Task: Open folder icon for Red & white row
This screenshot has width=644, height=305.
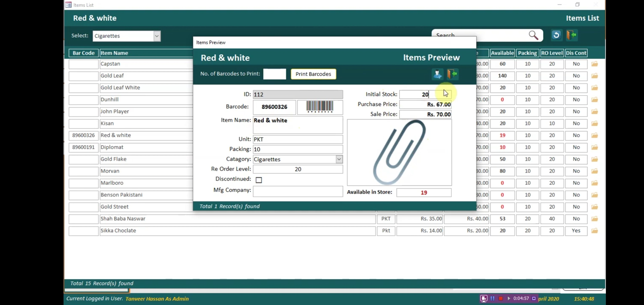Action: (x=595, y=135)
